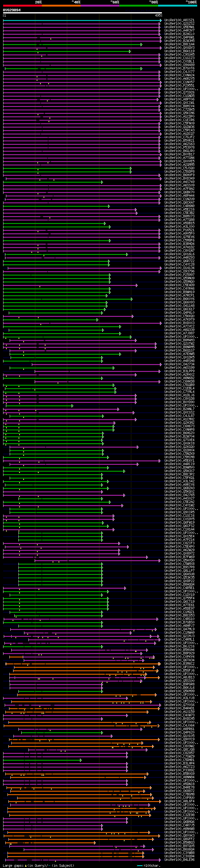The height and width of the screenshot is (868, 200).
Task: Click green alignment bar for UniRef100_B8C1A4
Action: 73,44
